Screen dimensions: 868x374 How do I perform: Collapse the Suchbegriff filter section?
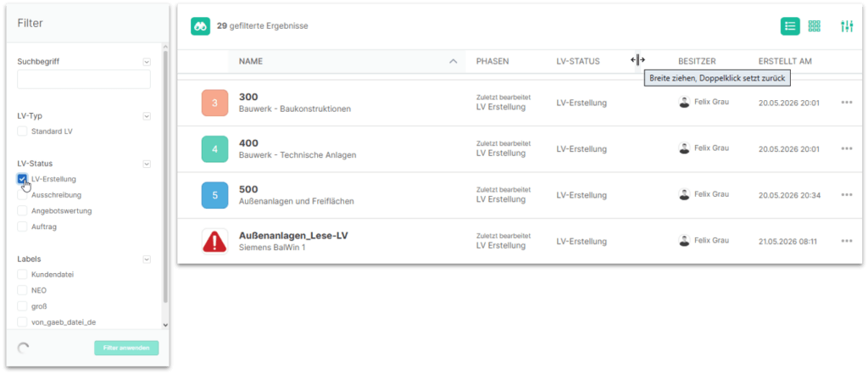(147, 62)
